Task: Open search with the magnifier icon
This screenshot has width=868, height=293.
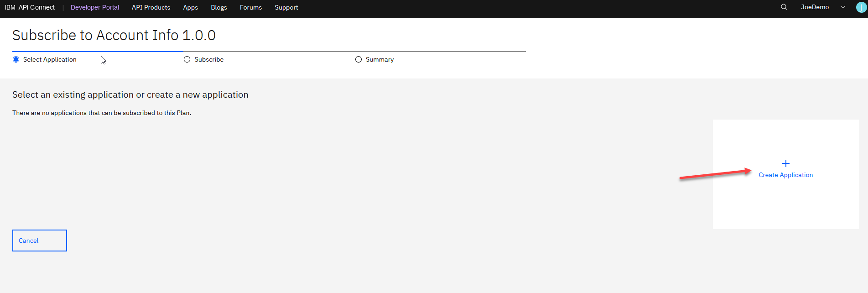Action: (x=784, y=7)
